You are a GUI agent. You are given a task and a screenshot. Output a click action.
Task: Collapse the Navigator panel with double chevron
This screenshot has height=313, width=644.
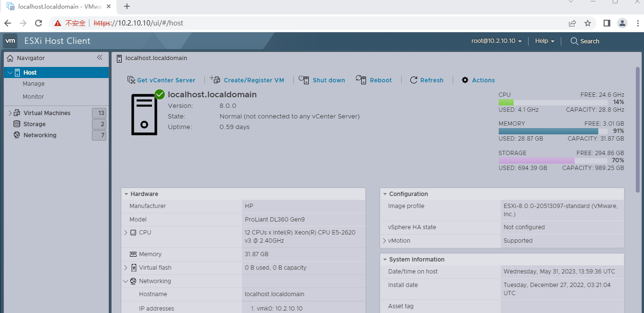[x=100, y=58]
